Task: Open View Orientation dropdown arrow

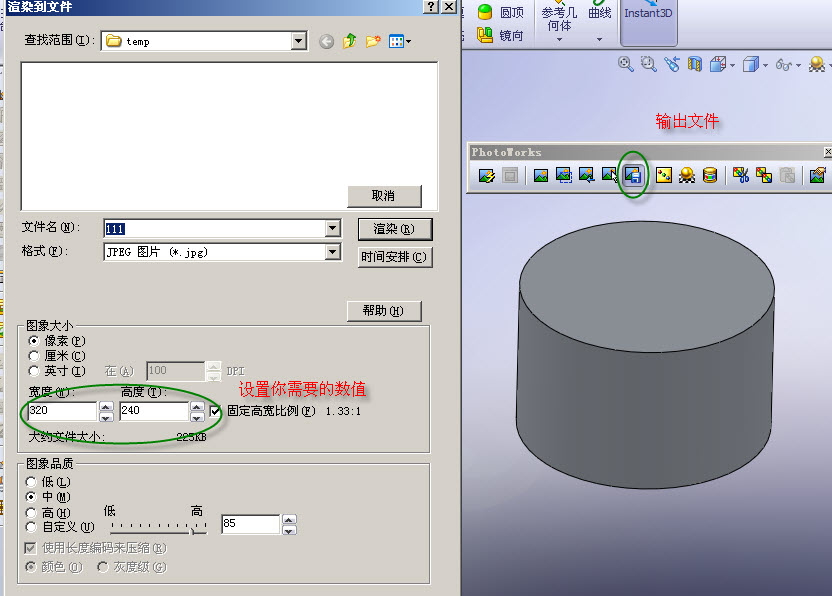Action: (732, 66)
